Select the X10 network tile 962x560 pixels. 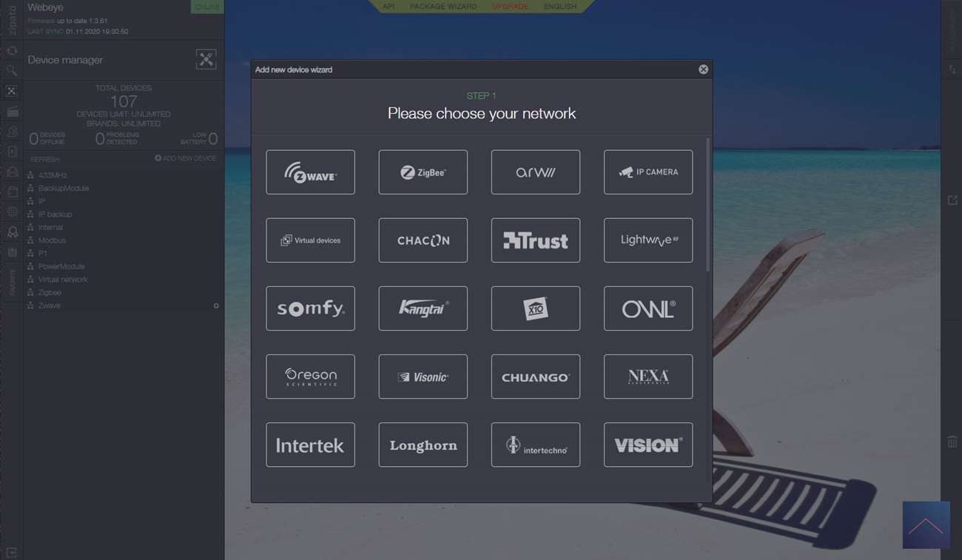(x=535, y=308)
